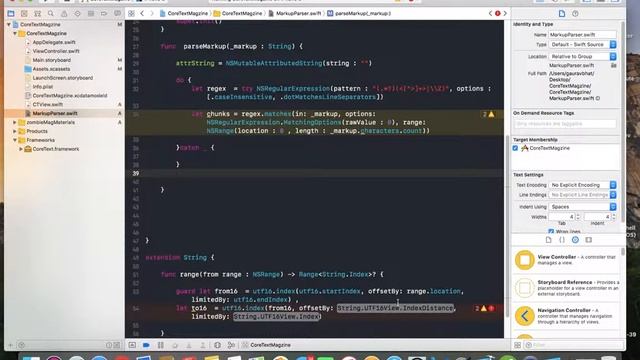The height and width of the screenshot is (360, 640).
Task: Open the Type dropdown Default - Swift Source
Action: click(x=582, y=44)
